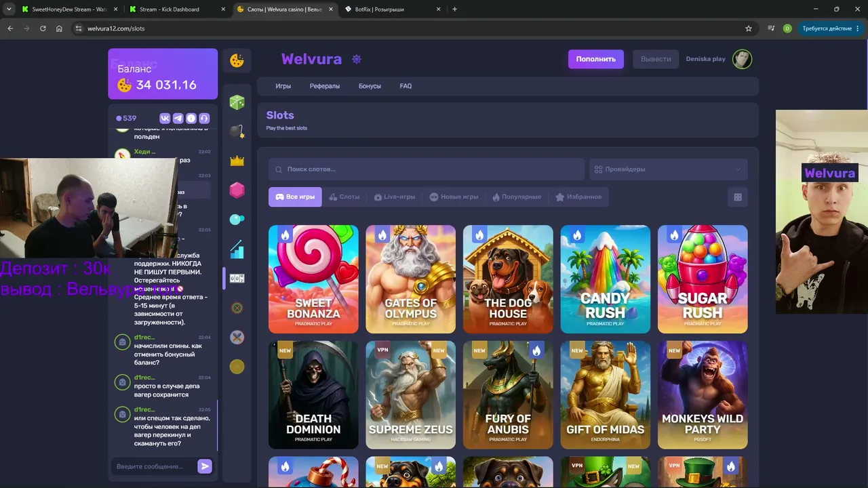The width and height of the screenshot is (868, 488).
Task: Open the browser home page
Action: click(x=59, y=28)
